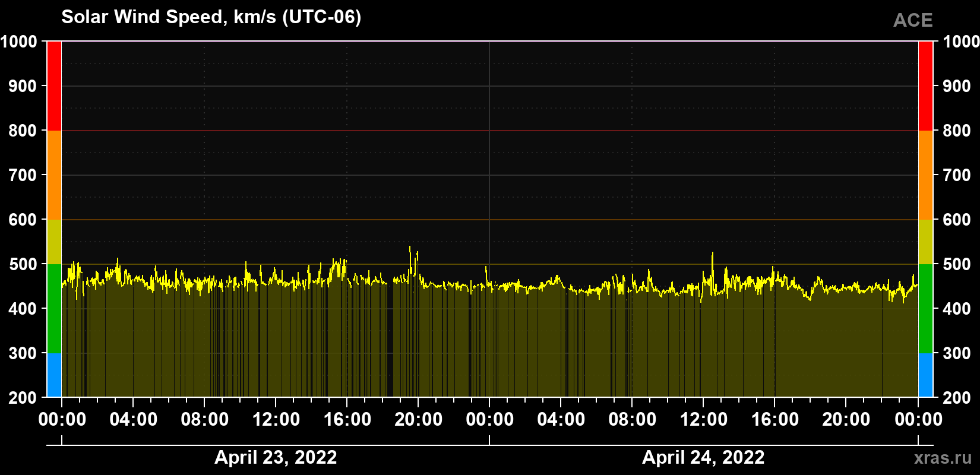Image resolution: width=980 pixels, height=475 pixels.
Task: Open the xras.ru source label
Action: tap(943, 458)
